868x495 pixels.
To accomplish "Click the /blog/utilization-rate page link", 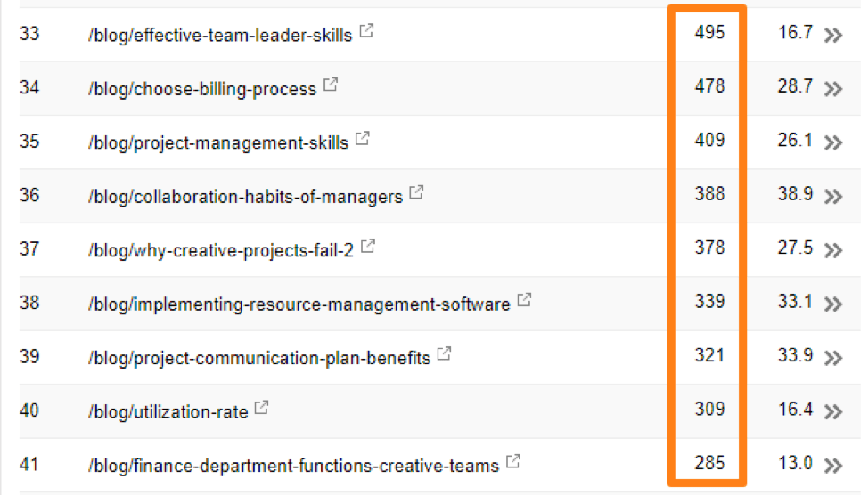I will point(168,412).
